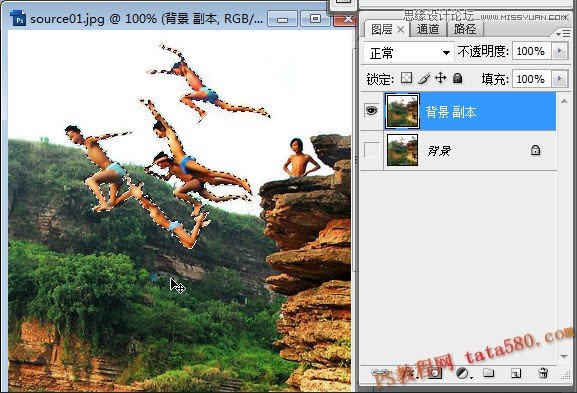Switch to the 路径 tab
Viewport: 577px width, 393px height.
point(465,29)
